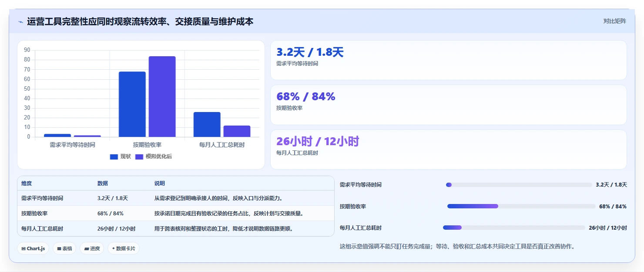Click y-axis tick label 90
This screenshot has height=272, width=644.
coord(27,50)
